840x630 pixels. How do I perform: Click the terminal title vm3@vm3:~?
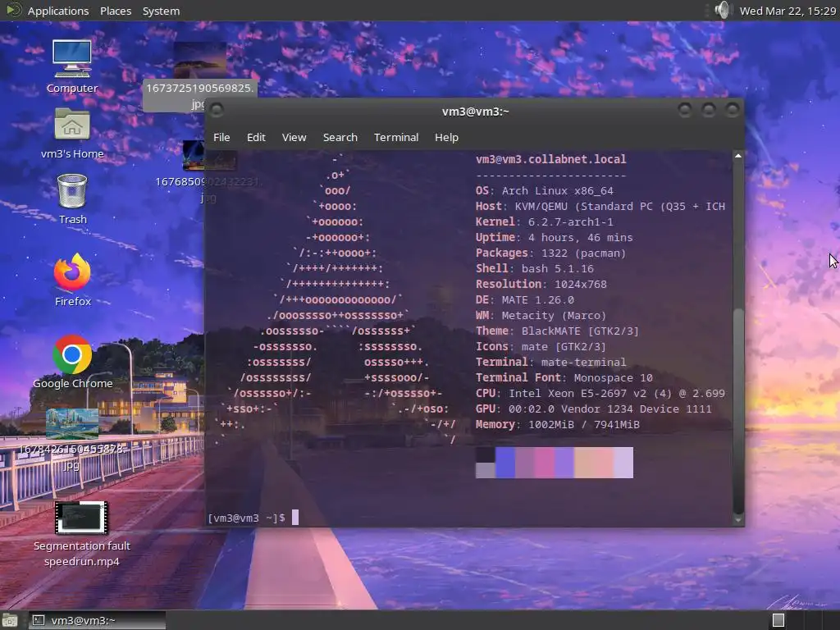coord(475,112)
